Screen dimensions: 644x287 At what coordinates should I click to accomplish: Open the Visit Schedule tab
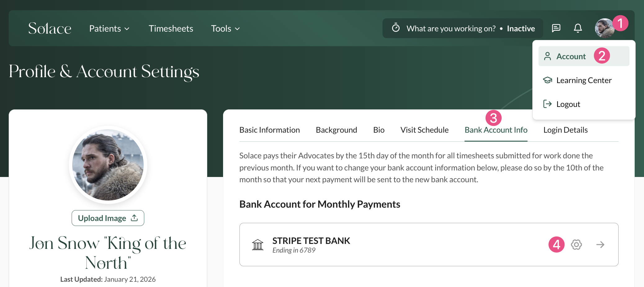424,130
